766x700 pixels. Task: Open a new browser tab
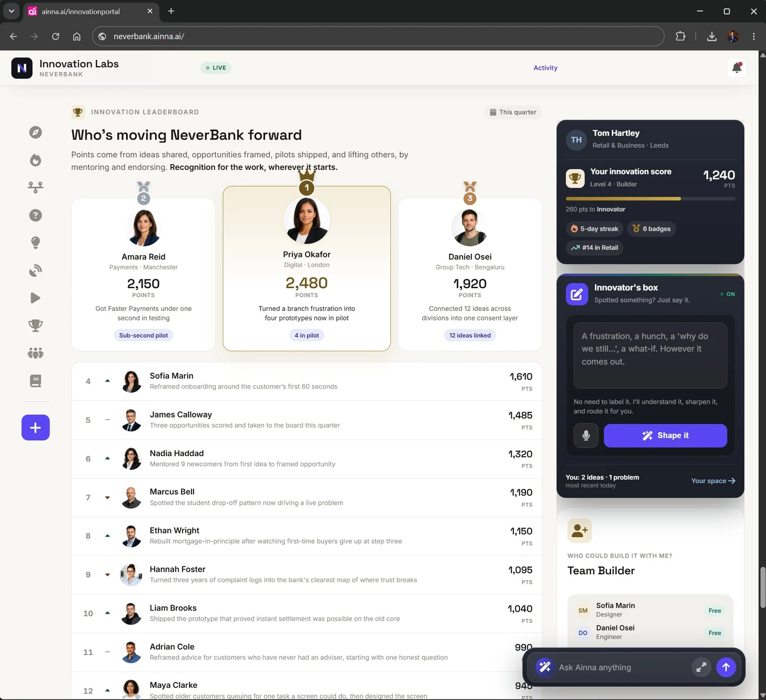click(171, 11)
